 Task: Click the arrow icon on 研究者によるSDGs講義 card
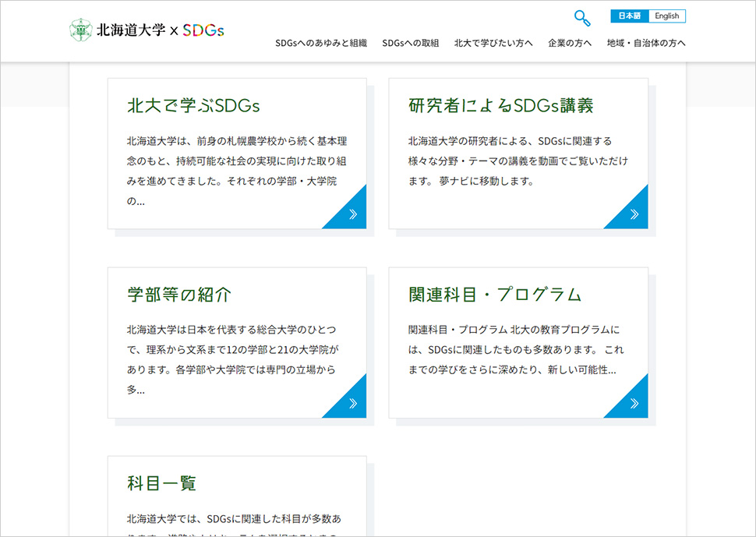tap(634, 214)
